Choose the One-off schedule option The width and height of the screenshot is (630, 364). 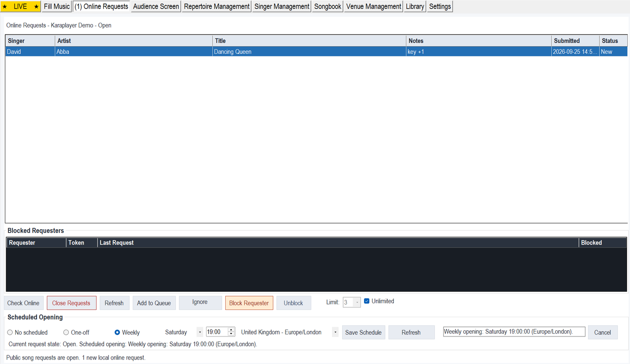[x=66, y=332]
